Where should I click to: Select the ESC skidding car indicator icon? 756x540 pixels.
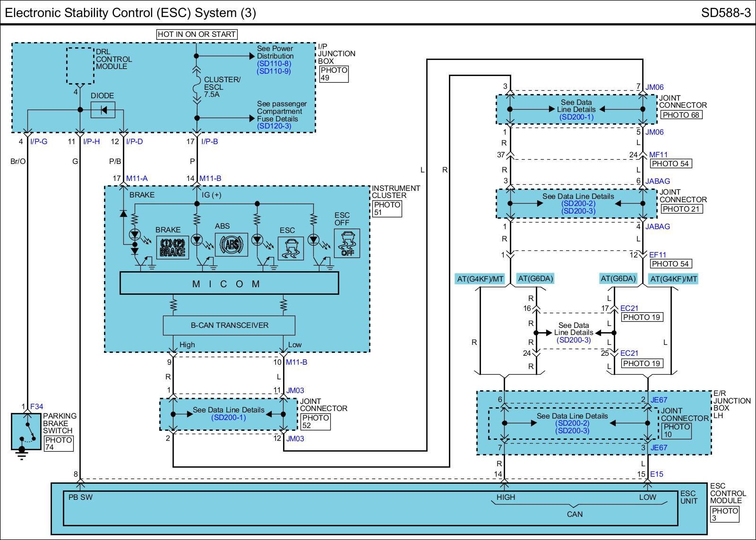point(291,249)
